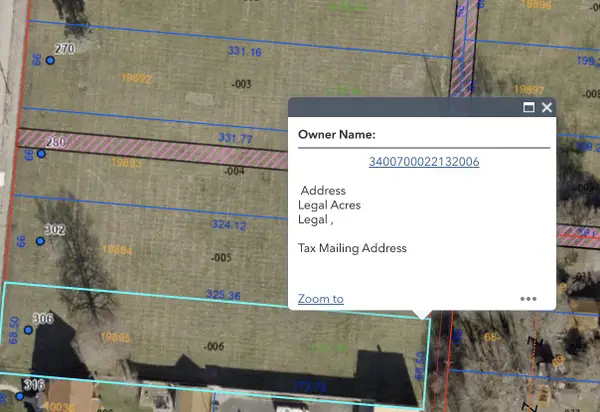Click the Zoom to link

320,298
